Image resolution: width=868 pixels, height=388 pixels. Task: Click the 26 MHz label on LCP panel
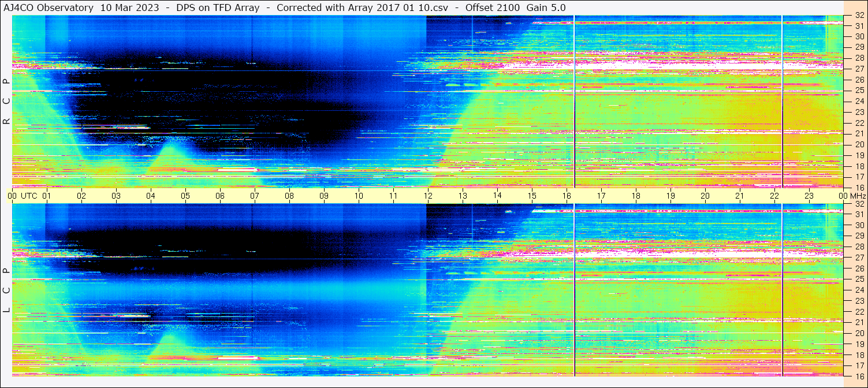click(859, 268)
